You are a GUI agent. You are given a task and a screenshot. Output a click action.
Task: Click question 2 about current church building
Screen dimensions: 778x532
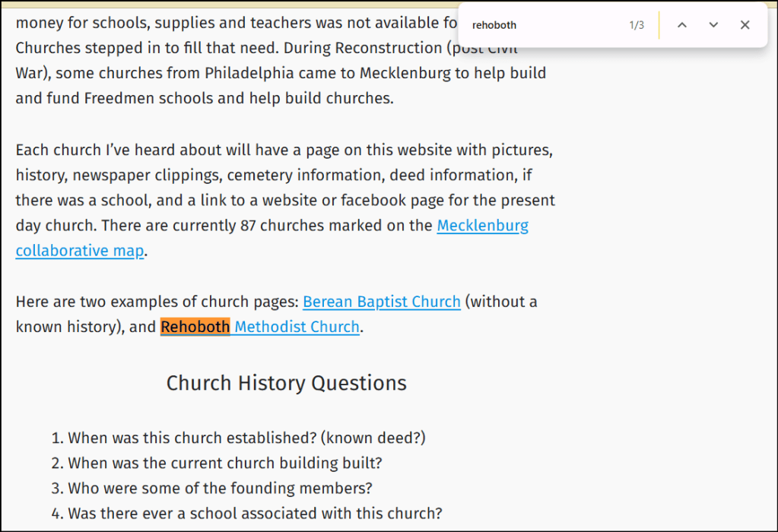224,463
